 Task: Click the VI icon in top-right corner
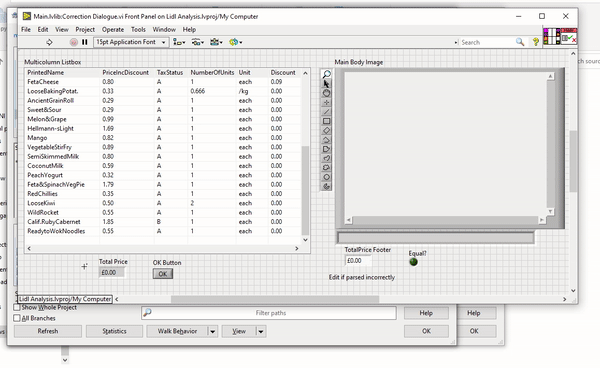coord(569,36)
